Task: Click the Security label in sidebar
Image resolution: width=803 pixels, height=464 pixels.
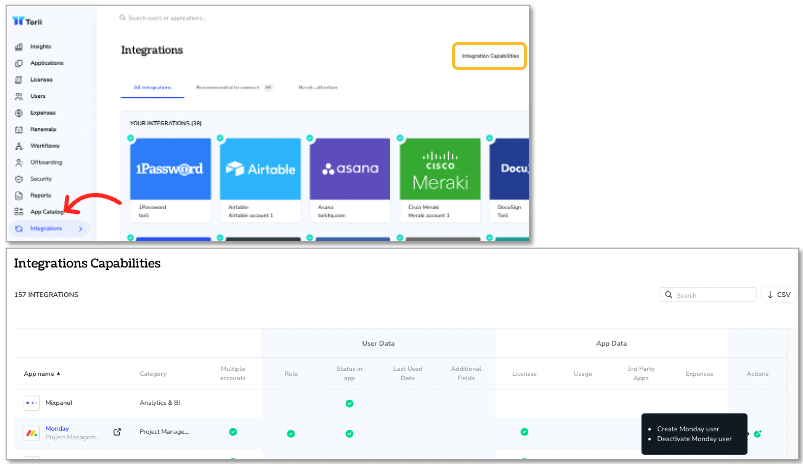Action: click(x=41, y=179)
